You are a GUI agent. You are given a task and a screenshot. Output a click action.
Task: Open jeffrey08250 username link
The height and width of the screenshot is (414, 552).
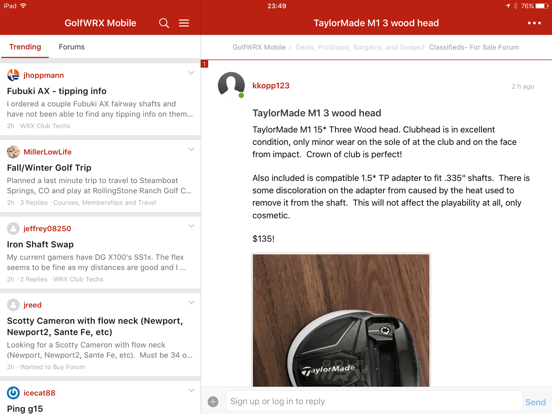coord(47,228)
